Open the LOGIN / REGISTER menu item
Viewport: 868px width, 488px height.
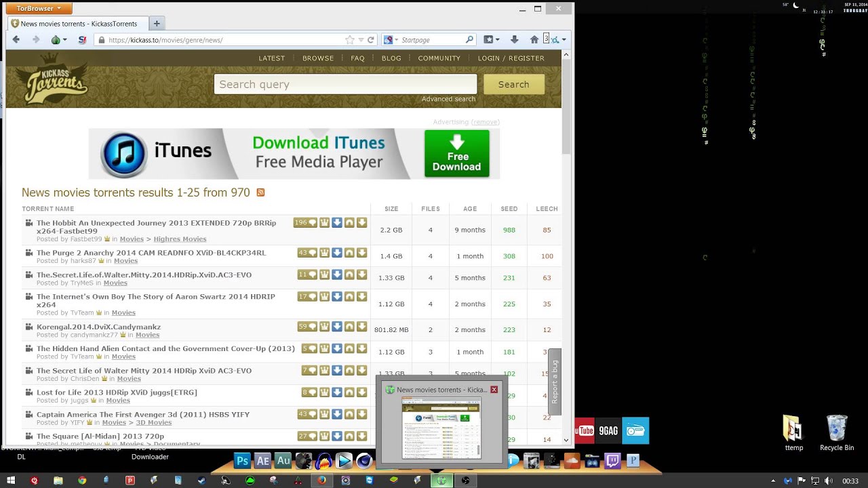(x=511, y=58)
